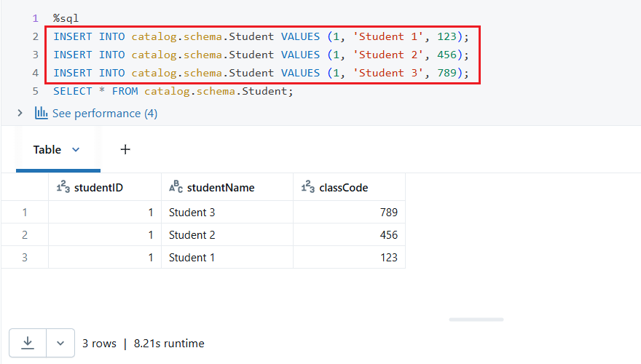The width and height of the screenshot is (641, 364).
Task: Click the classCode integer type icon
Action: coord(308,188)
